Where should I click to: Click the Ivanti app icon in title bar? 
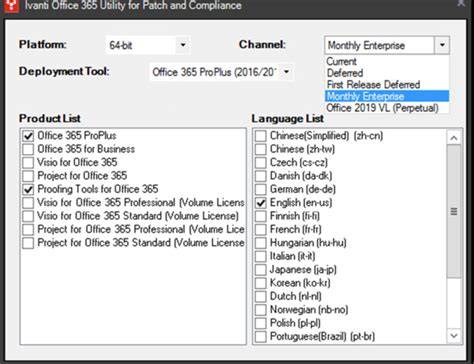pos(11,6)
